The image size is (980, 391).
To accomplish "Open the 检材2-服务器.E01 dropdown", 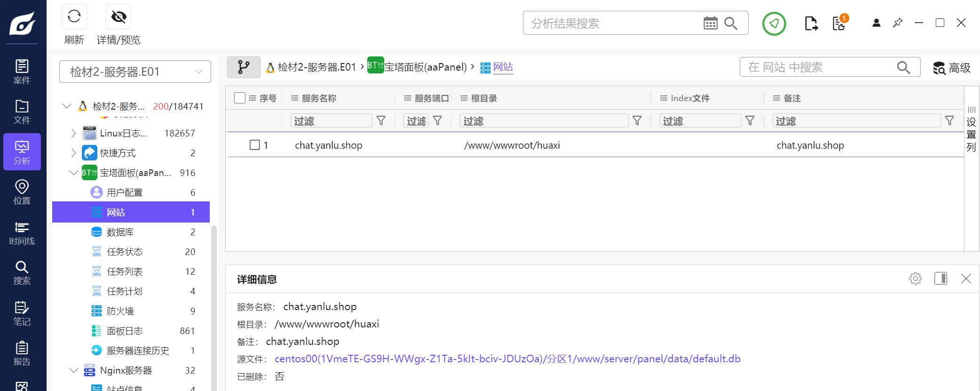I will [x=135, y=72].
